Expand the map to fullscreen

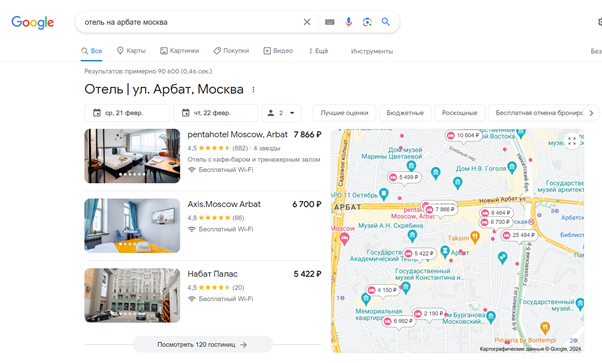pyautogui.click(x=572, y=141)
